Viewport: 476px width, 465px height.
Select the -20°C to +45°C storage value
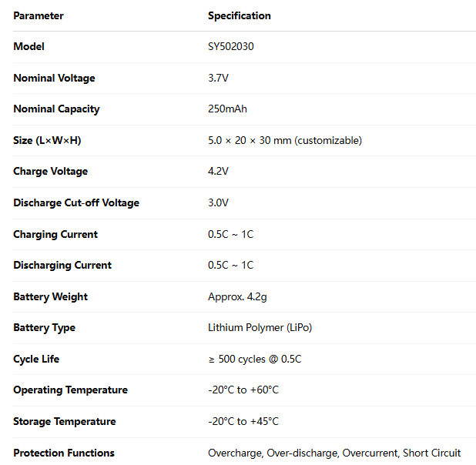243,422
